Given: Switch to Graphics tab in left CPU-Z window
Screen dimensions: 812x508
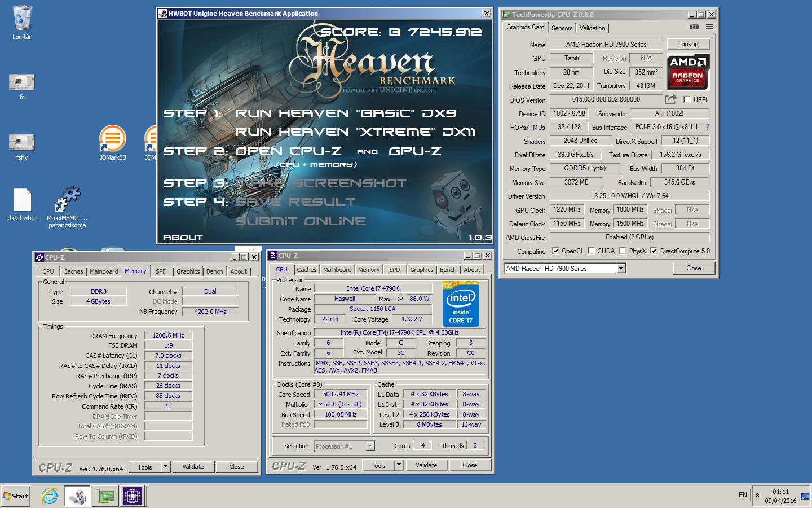Looking at the screenshot, I should pyautogui.click(x=188, y=271).
